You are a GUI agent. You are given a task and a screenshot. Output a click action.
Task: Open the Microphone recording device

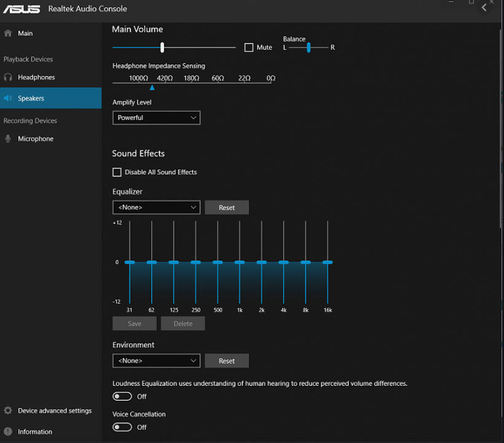tap(51, 138)
